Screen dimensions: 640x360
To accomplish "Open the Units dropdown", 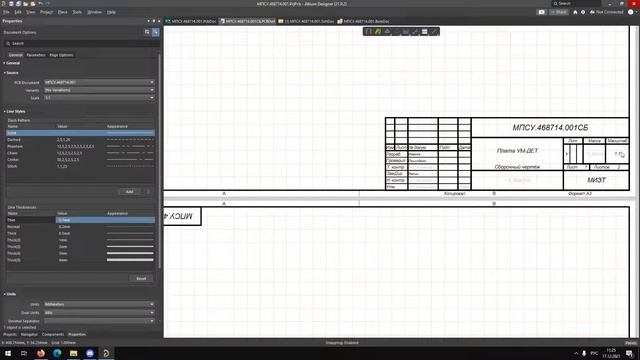I will [x=99, y=304].
